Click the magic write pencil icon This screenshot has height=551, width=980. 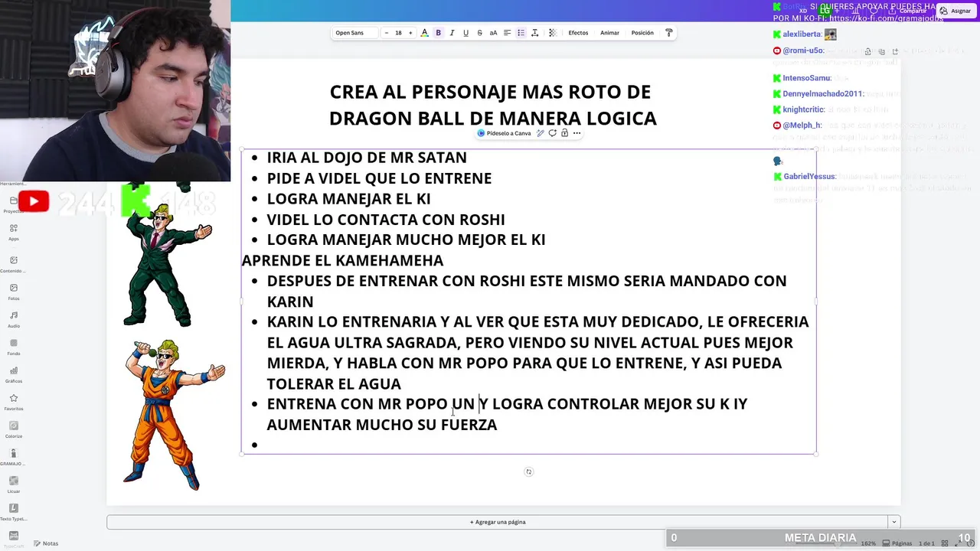pyautogui.click(x=541, y=133)
